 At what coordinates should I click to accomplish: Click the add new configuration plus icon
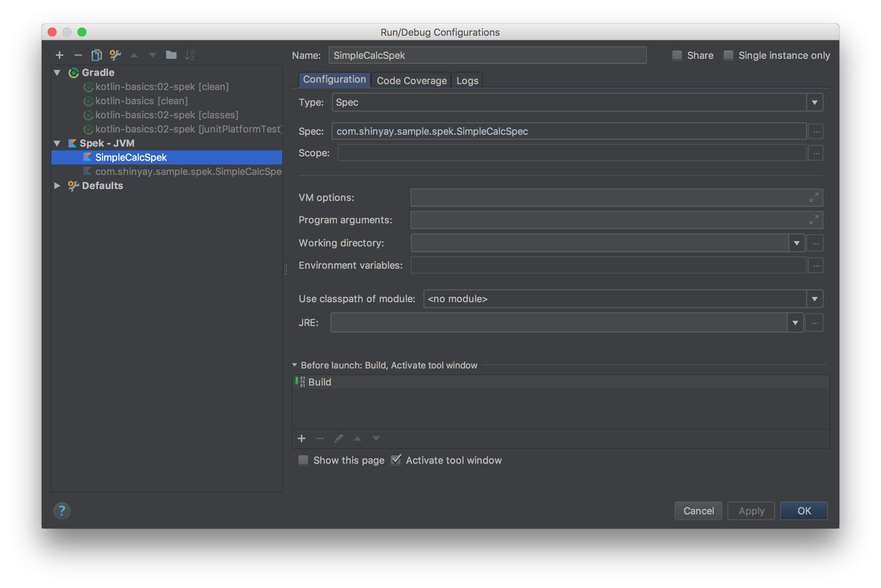59,55
